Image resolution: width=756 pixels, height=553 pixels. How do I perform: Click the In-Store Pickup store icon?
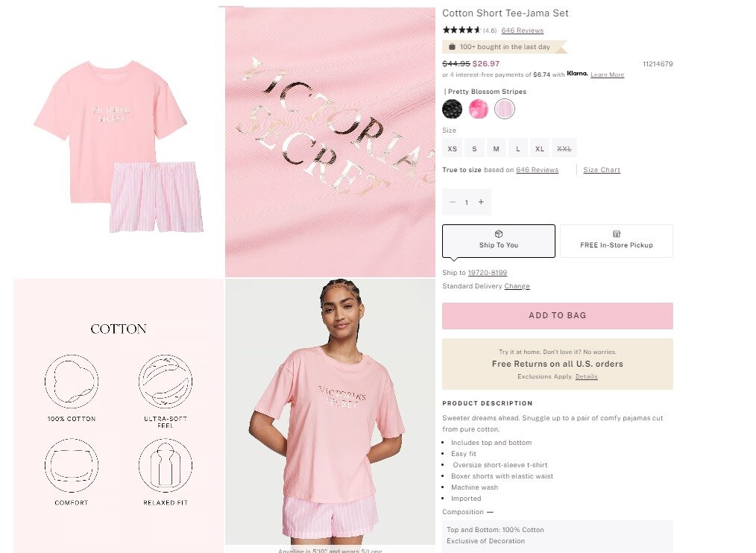pos(616,234)
